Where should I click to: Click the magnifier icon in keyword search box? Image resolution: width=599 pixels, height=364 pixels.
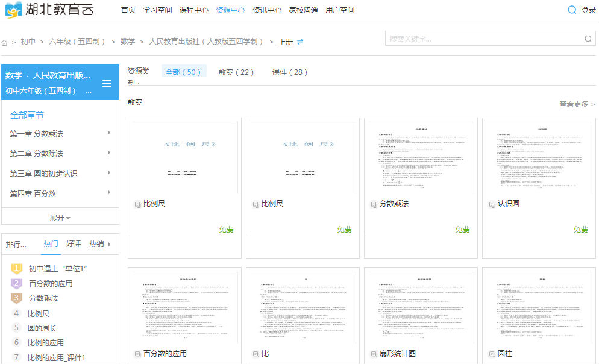pyautogui.click(x=588, y=39)
